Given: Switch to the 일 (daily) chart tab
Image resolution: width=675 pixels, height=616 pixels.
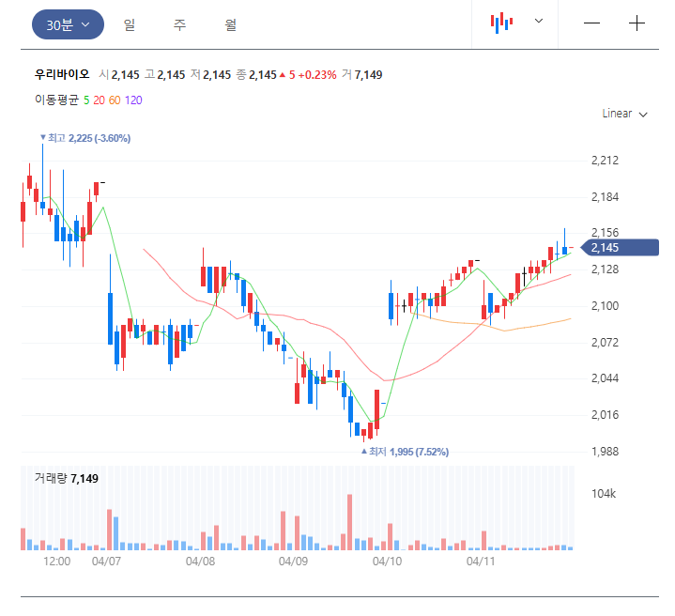Looking at the screenshot, I should point(130,24).
